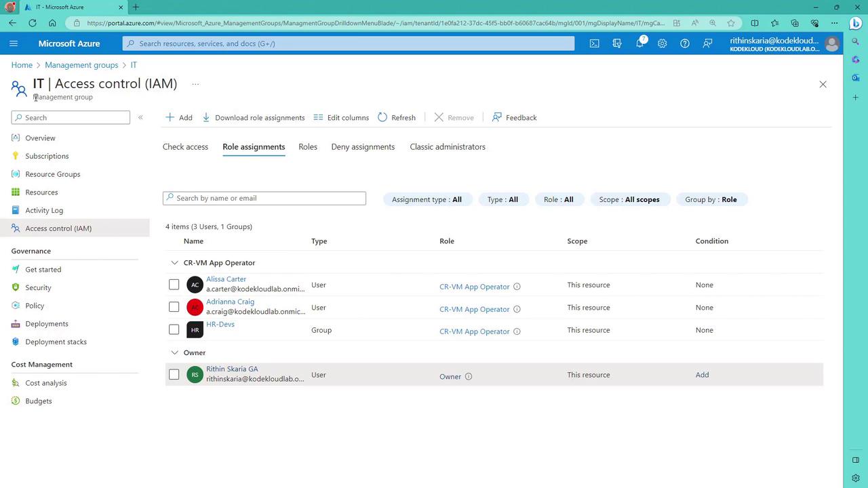Tick the HR-Devs group checkbox

pyautogui.click(x=174, y=329)
